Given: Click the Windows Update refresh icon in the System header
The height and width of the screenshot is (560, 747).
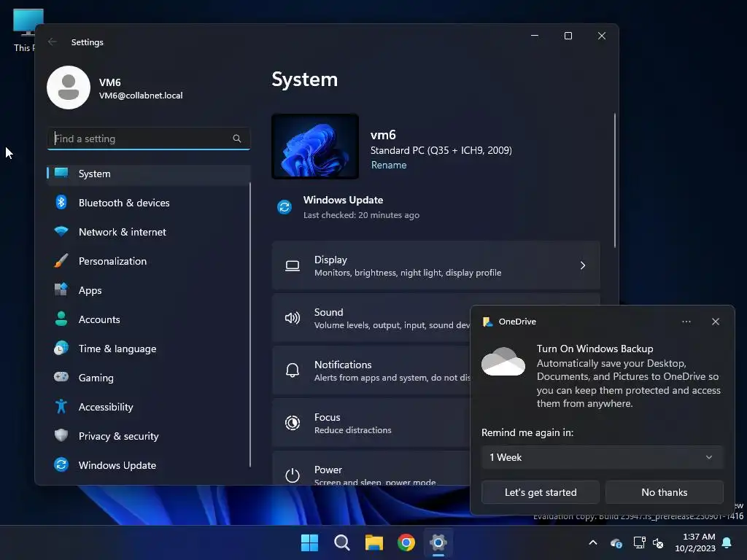Looking at the screenshot, I should (285, 207).
